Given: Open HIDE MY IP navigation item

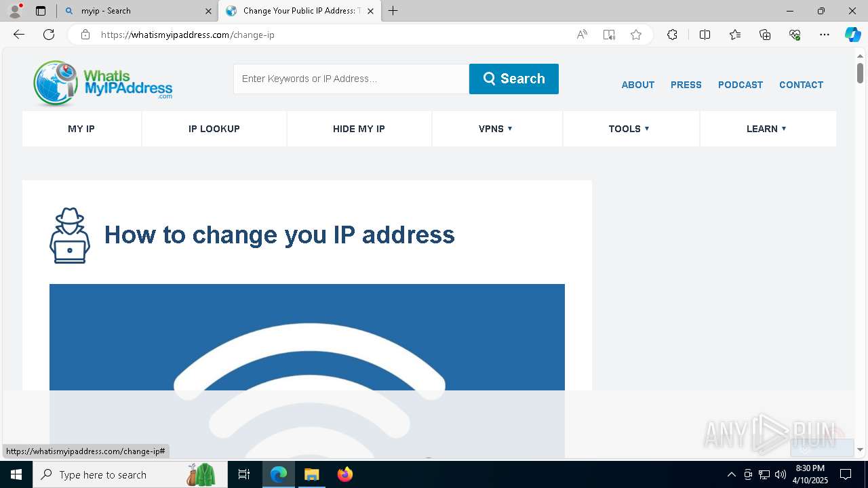Looking at the screenshot, I should pyautogui.click(x=359, y=129).
